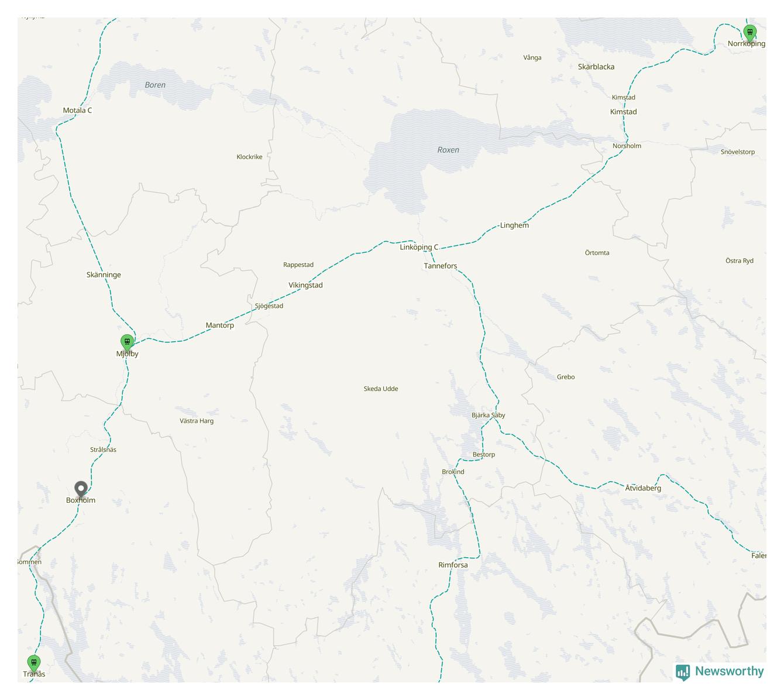Click the green train marker at Norrköping
This screenshot has height=700, width=784.
(749, 33)
